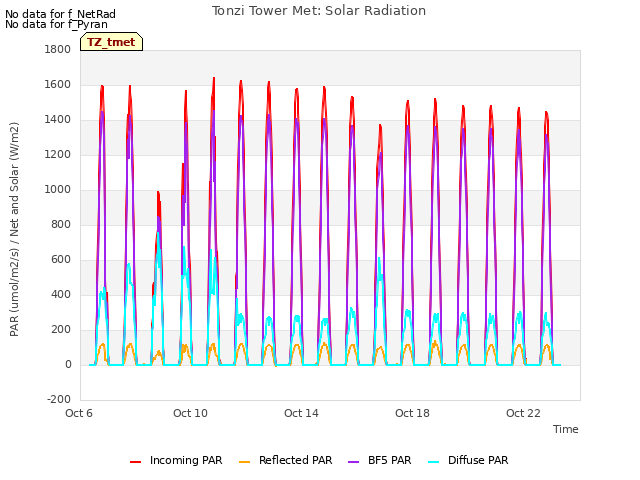
Task: Click the 'No data for f_Pyran' message
Action: (x=56, y=24)
